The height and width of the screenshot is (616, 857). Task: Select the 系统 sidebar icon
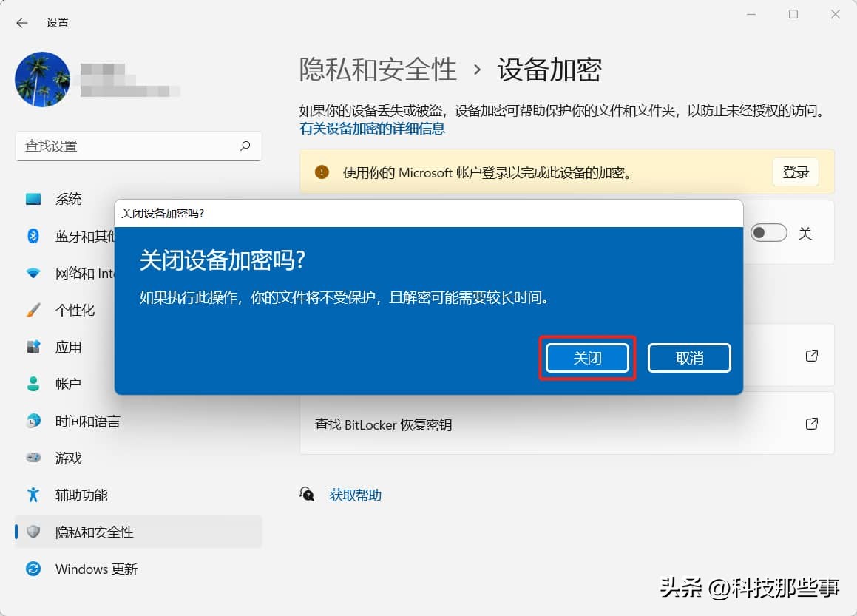[x=33, y=198]
